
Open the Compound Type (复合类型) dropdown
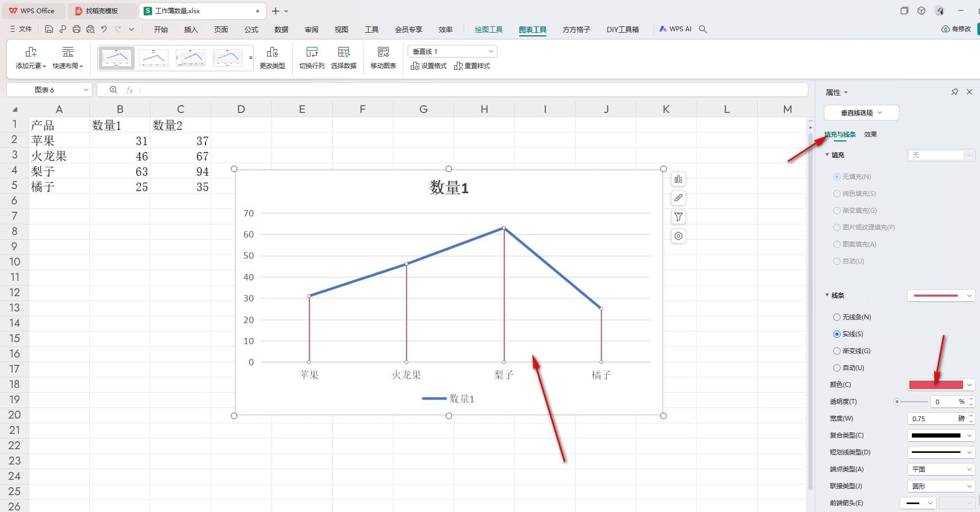[941, 435]
